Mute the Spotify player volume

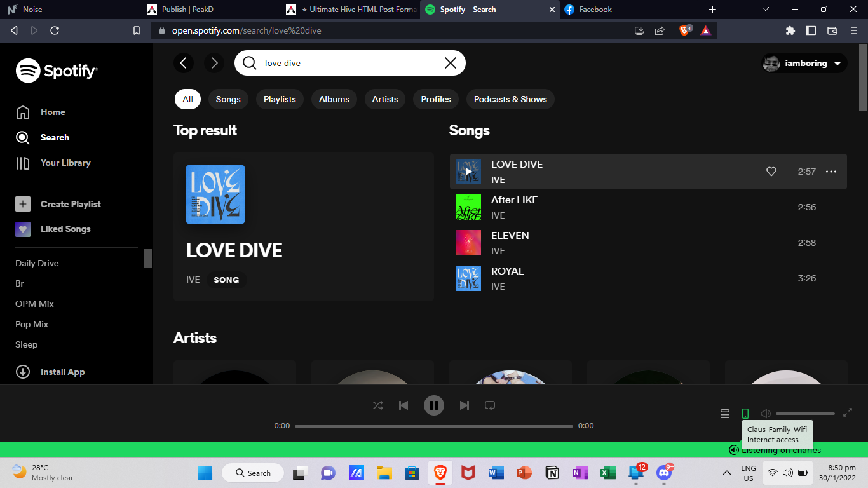766,414
